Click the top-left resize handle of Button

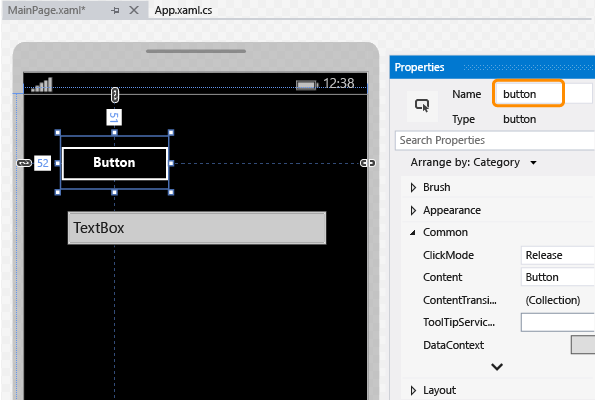(x=58, y=132)
